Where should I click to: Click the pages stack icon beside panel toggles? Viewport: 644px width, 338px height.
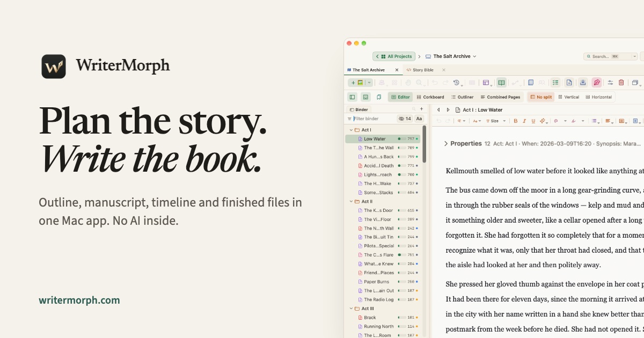379,97
